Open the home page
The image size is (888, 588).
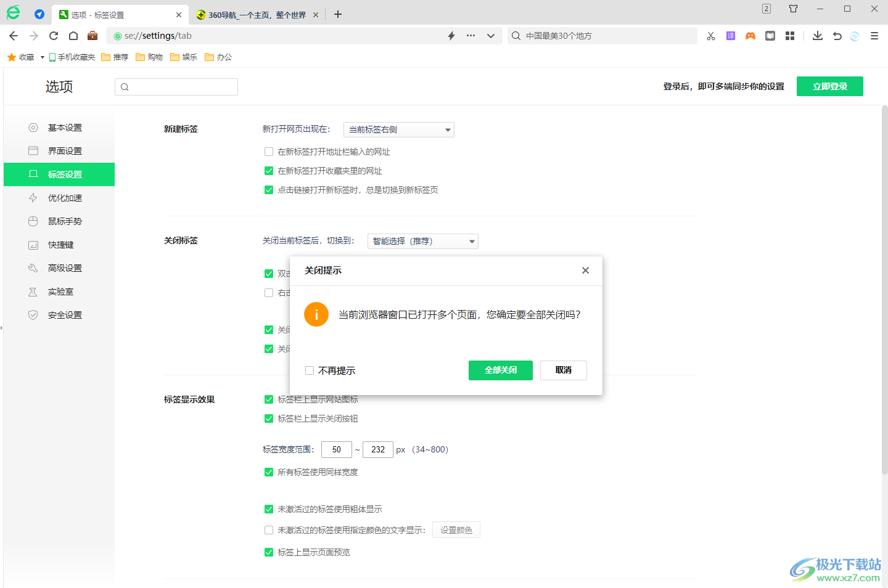point(73,36)
